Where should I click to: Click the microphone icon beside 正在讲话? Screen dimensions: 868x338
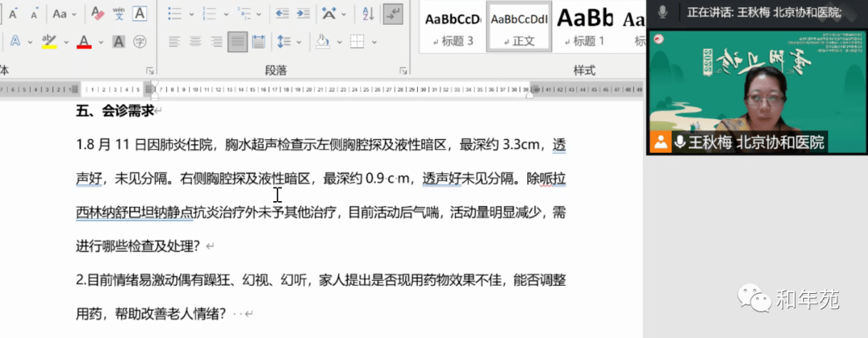click(662, 12)
